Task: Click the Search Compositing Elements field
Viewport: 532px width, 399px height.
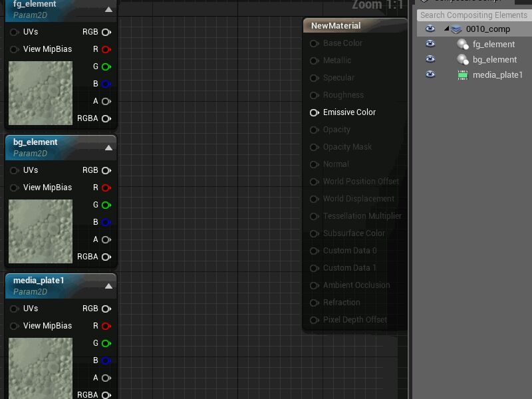Action: 473,15
